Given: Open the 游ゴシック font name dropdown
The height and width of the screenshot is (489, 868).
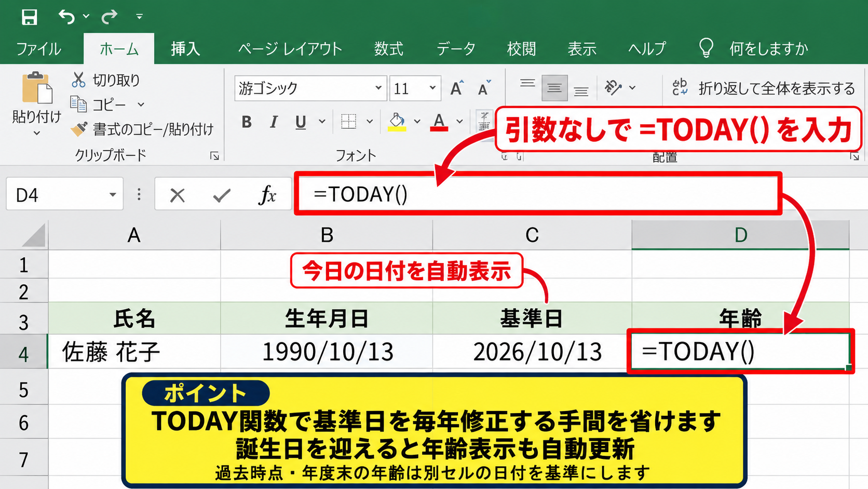Looking at the screenshot, I should pos(378,88).
